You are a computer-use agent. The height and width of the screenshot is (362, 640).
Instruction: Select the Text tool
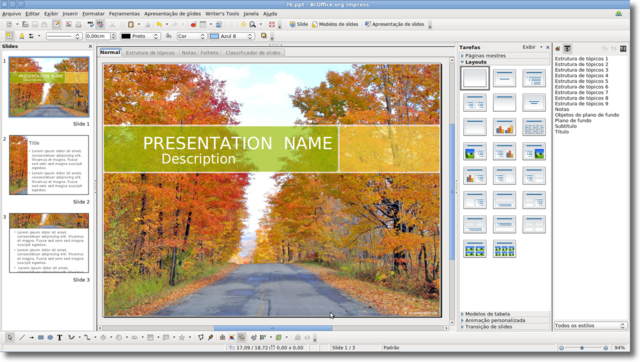point(60,338)
